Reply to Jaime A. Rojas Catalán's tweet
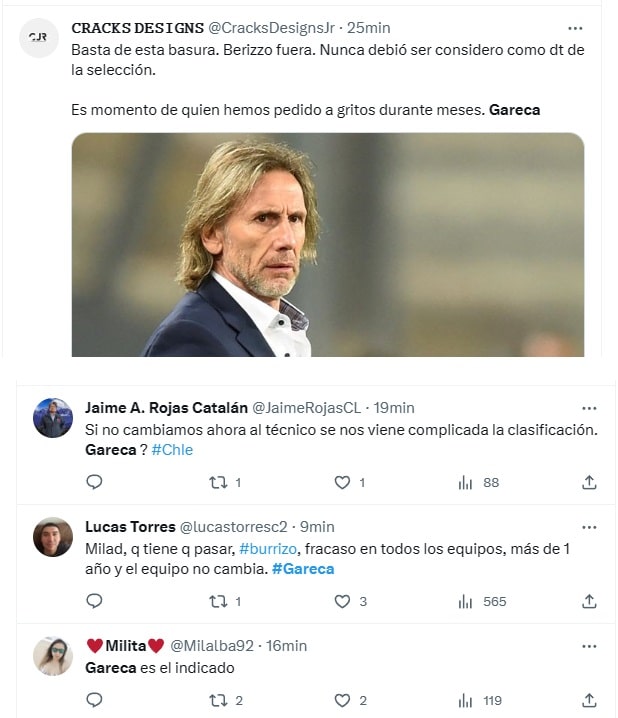The width and height of the screenshot is (618, 718). (94, 482)
